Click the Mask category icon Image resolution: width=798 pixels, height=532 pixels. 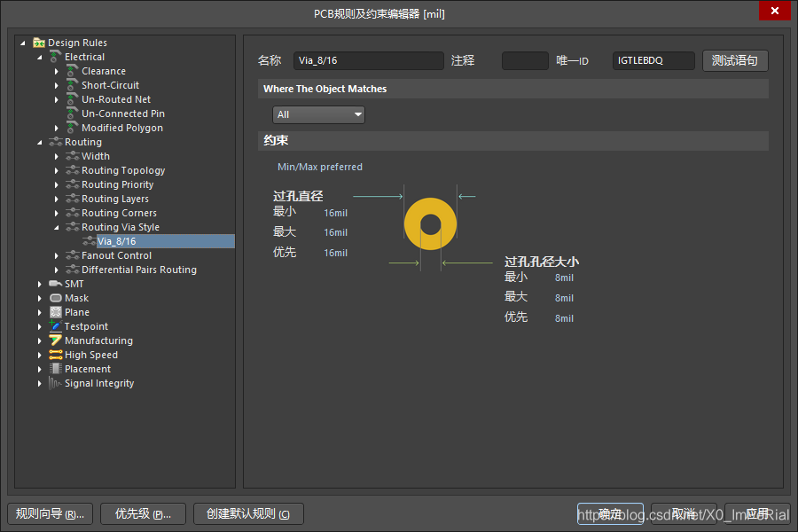click(56, 298)
